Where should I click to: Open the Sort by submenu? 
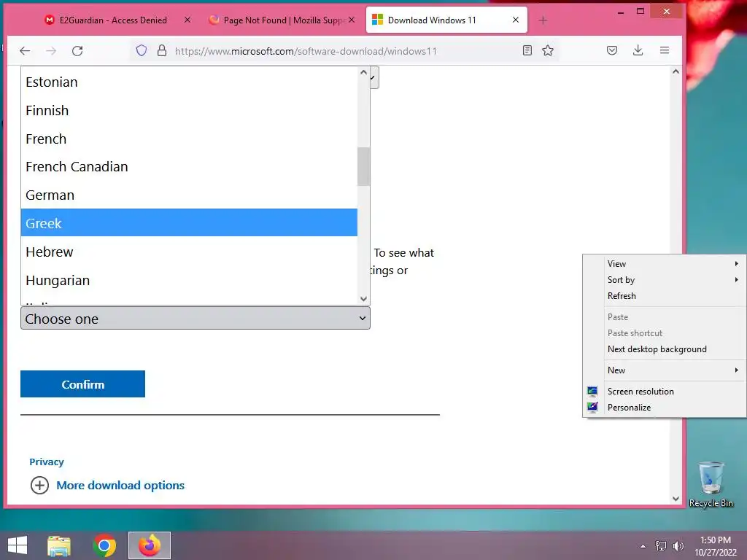coord(665,280)
